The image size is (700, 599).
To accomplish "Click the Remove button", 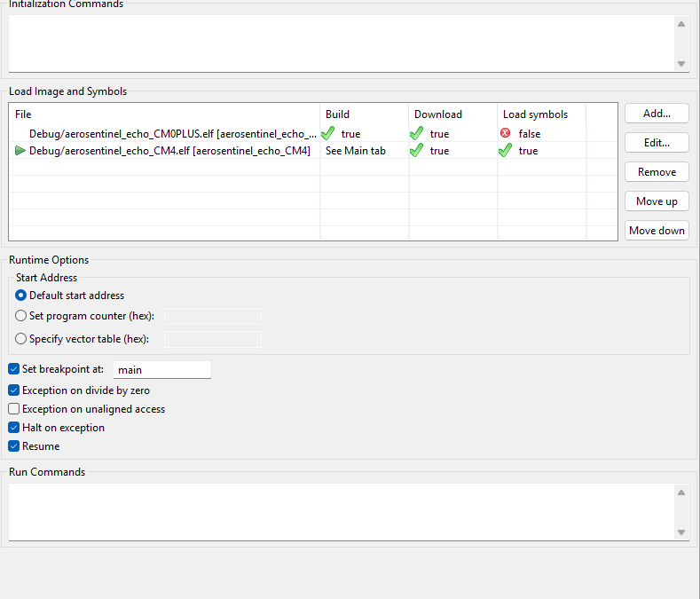I will click(657, 172).
